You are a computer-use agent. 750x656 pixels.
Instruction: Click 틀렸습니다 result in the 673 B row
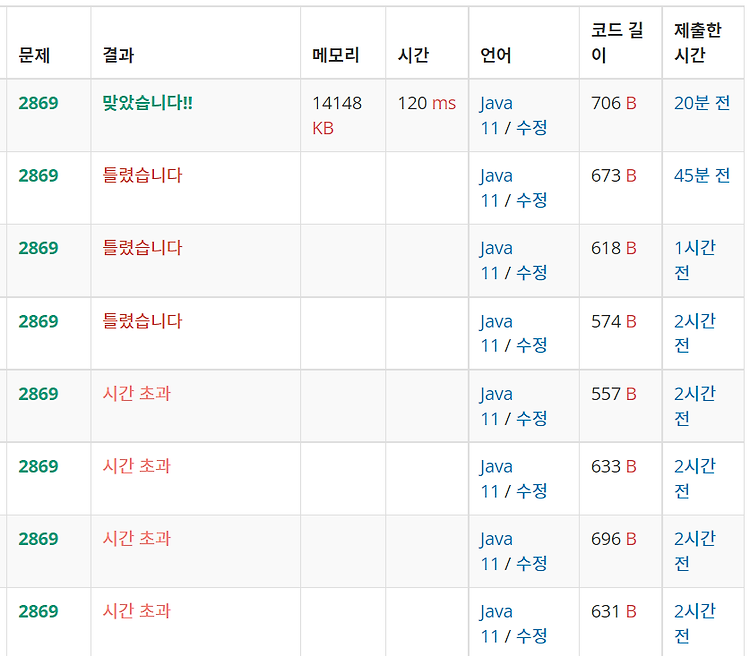[x=142, y=176]
